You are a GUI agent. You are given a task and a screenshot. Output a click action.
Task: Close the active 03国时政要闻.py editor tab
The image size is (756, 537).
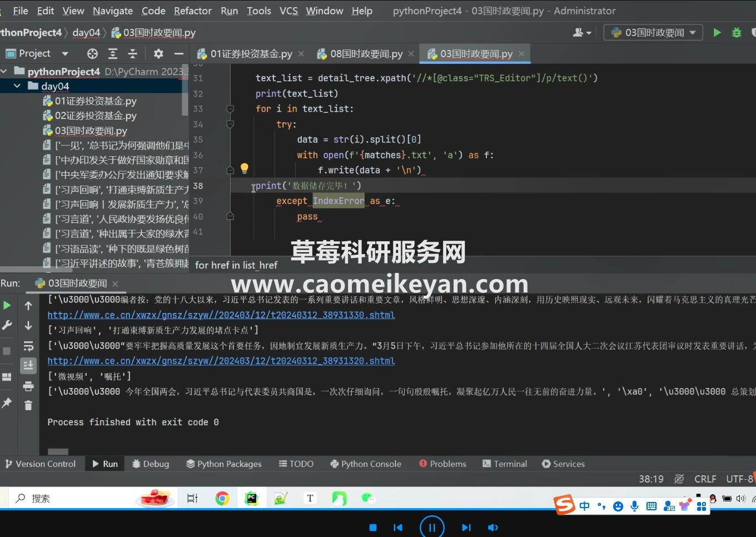(x=521, y=54)
